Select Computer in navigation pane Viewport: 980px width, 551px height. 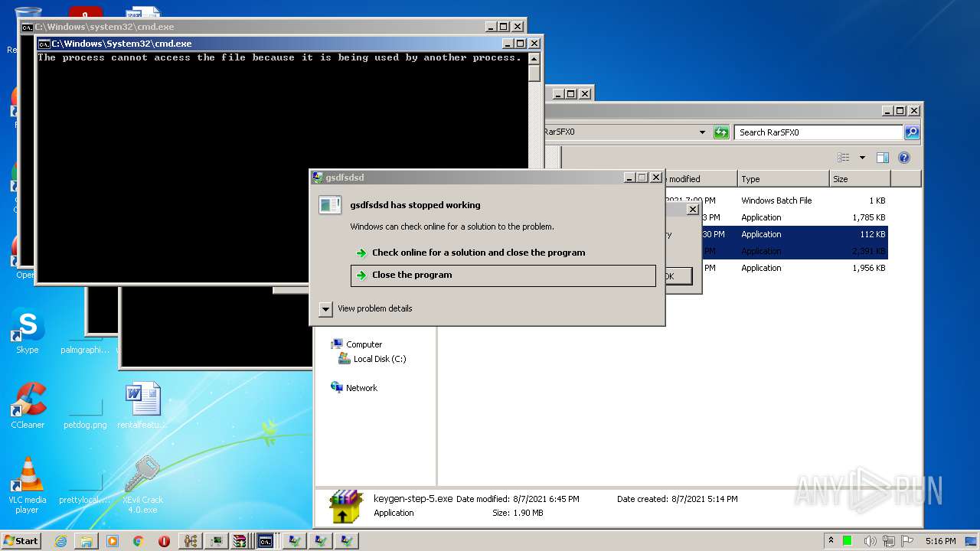(x=356, y=344)
